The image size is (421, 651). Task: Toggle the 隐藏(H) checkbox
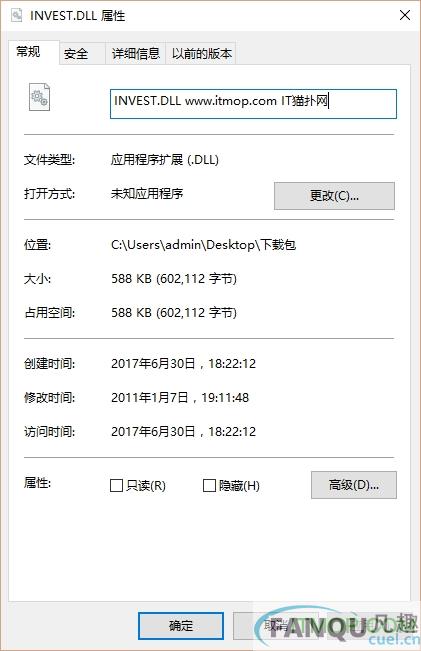[x=209, y=485]
